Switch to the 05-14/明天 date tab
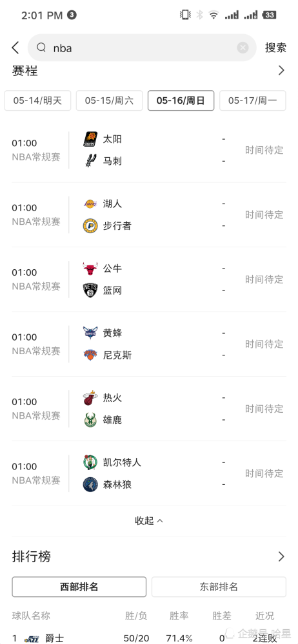This screenshot has width=298, height=644. (37, 100)
